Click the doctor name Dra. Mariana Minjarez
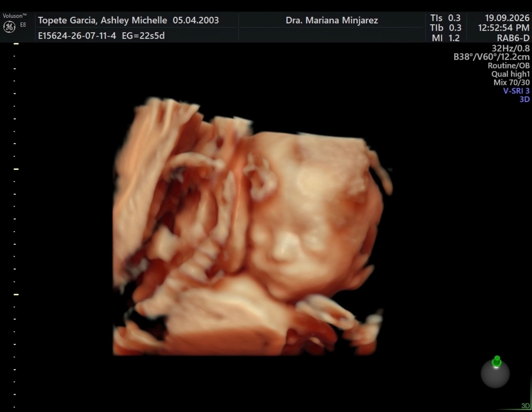The width and height of the screenshot is (532, 412). point(332,20)
